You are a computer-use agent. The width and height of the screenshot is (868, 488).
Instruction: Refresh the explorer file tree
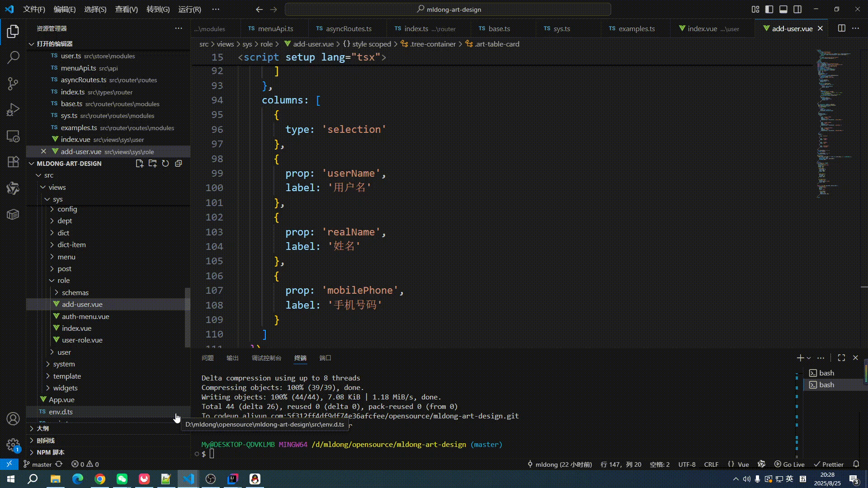tap(165, 164)
